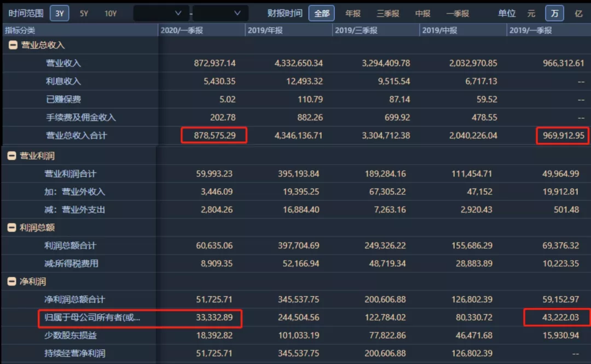Click the 2020/一季报 column header
Viewport: 591px width, 364px height.
click(182, 31)
